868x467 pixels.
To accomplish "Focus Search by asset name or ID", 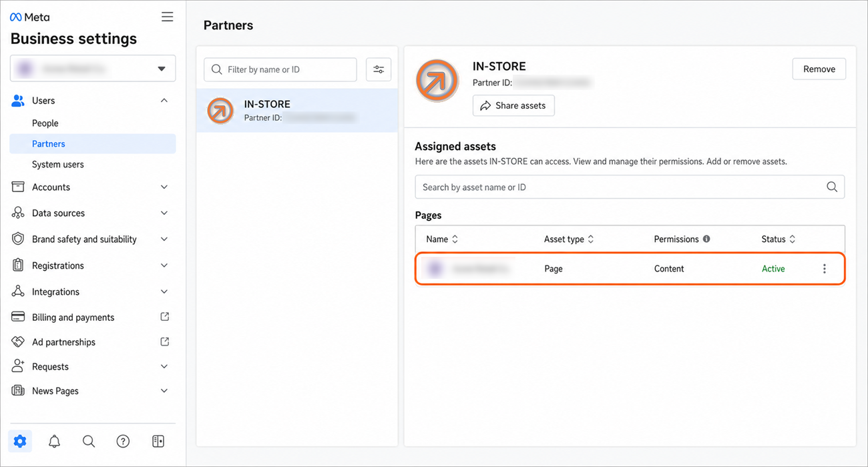I will pyautogui.click(x=630, y=187).
